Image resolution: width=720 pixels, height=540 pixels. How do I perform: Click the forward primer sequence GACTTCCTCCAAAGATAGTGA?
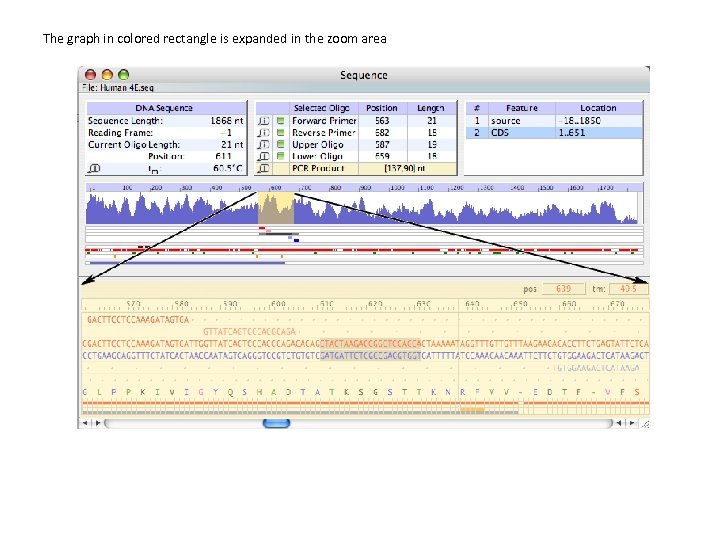138,320
